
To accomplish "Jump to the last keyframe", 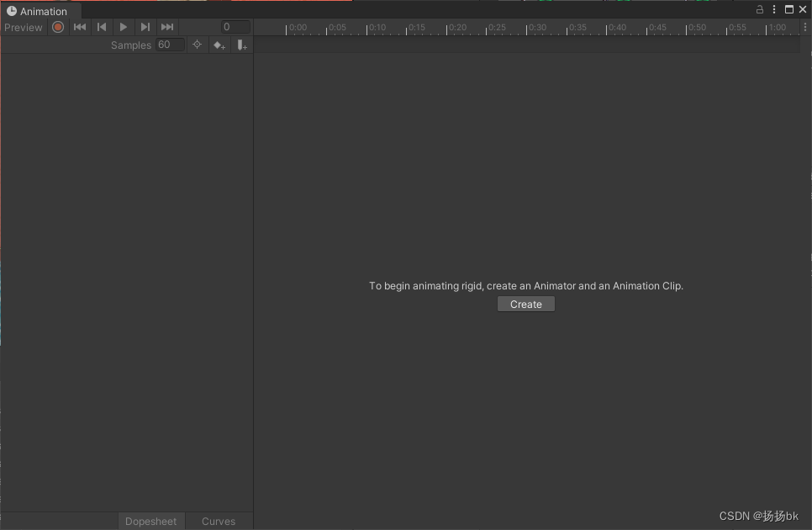I will coord(166,26).
